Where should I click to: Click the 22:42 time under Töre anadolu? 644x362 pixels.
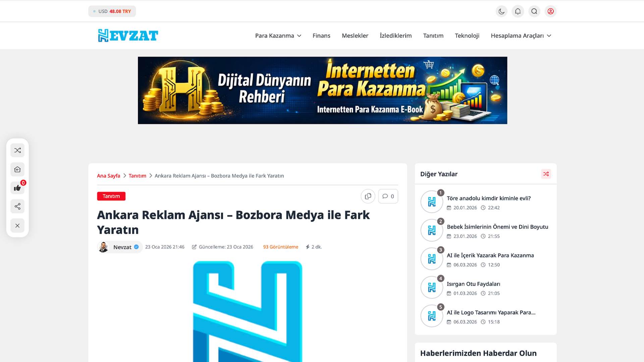(x=494, y=207)
